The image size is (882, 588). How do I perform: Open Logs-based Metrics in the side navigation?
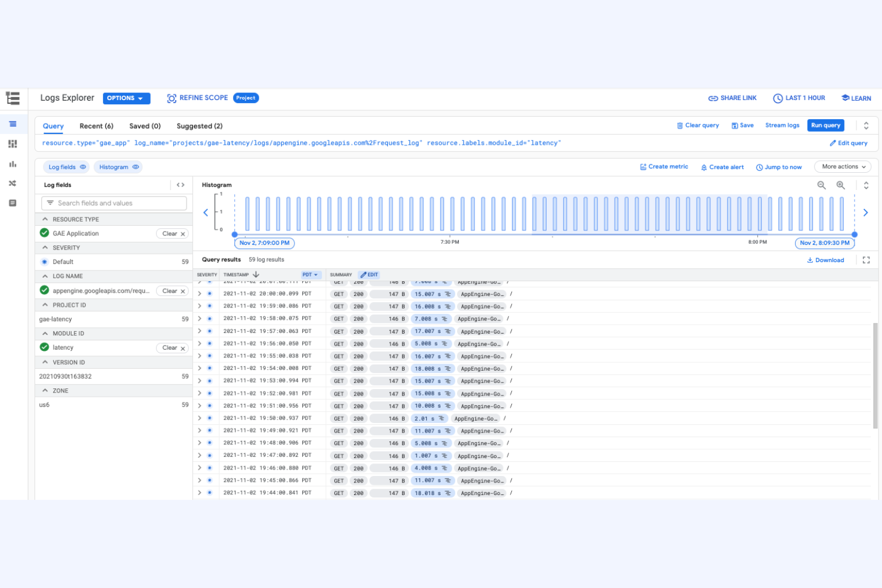coord(13,164)
